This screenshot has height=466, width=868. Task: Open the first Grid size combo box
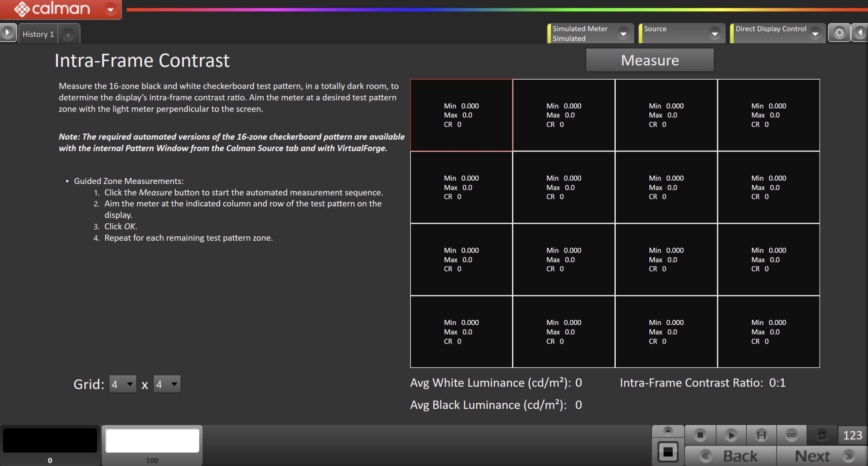[x=122, y=384]
